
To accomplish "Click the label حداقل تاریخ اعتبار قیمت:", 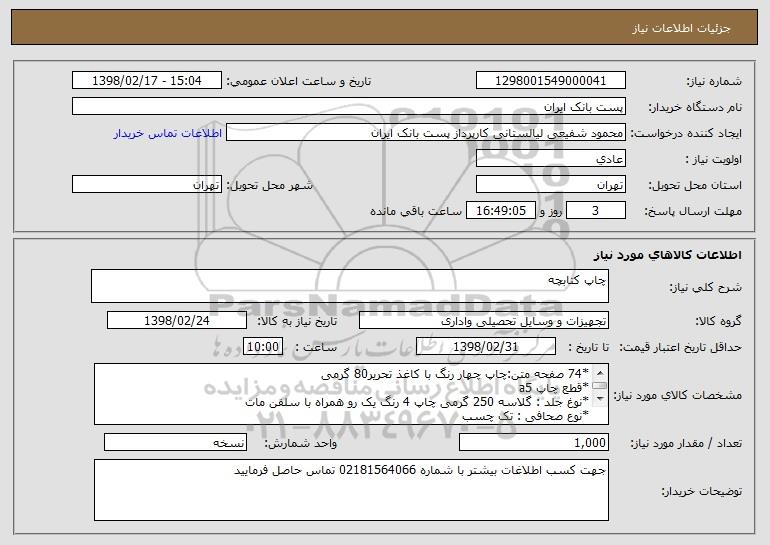I will coord(680,347).
